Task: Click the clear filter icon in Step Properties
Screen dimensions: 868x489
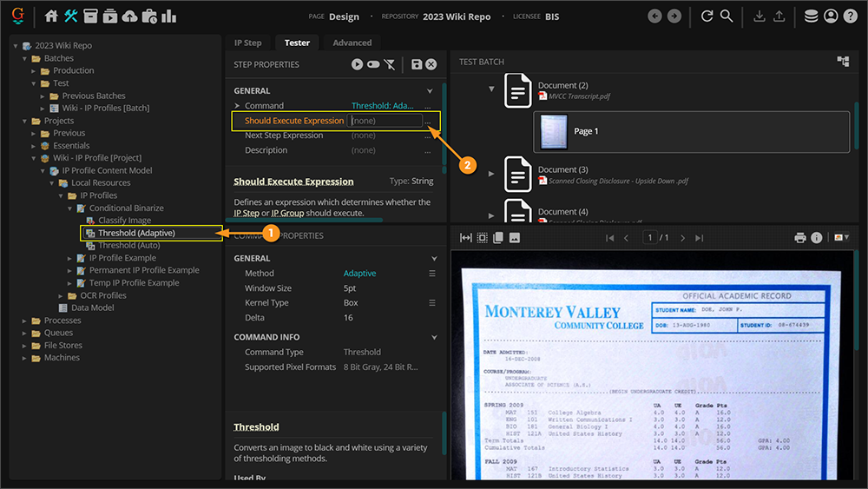Action: (390, 64)
